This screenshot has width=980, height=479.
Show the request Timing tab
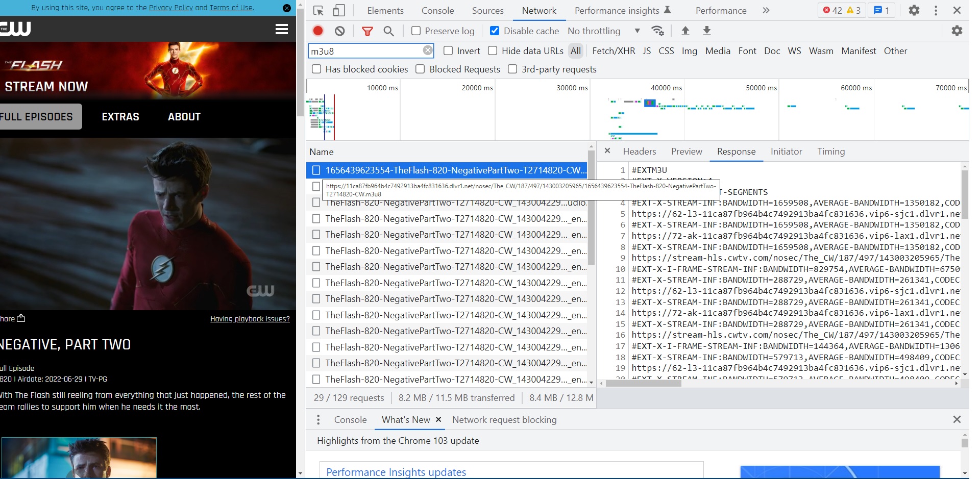[x=831, y=152]
